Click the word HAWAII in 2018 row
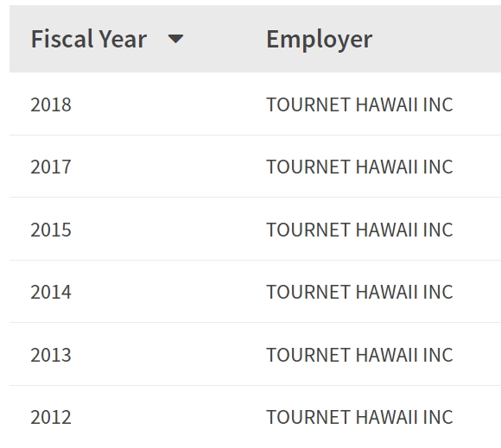 [387, 104]
